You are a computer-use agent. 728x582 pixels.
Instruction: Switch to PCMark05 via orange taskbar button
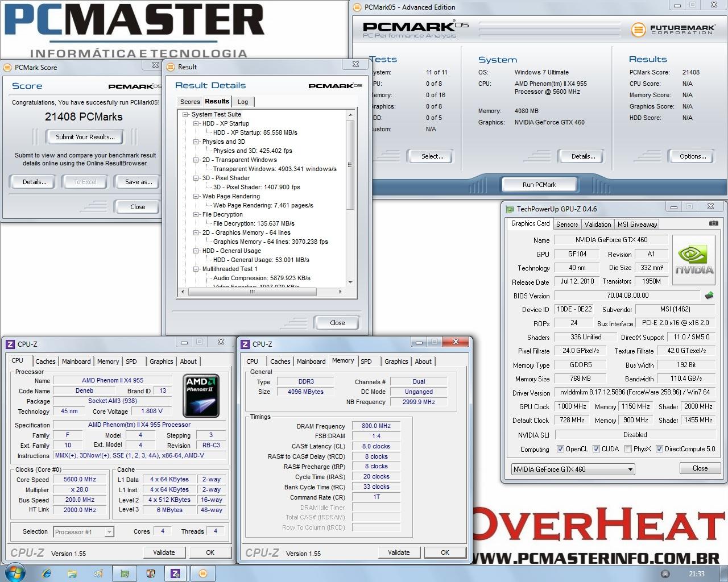[202, 573]
